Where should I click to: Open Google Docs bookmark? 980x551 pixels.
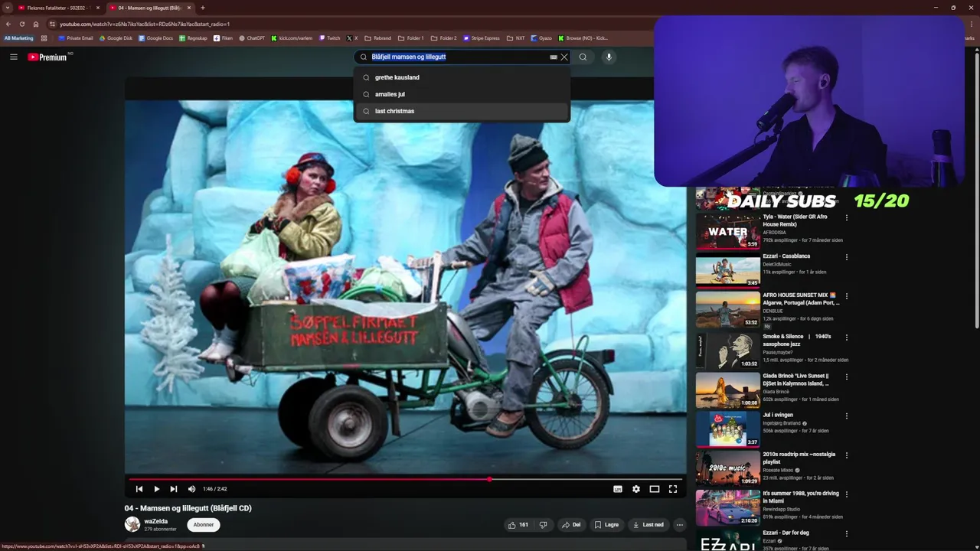[x=156, y=37]
